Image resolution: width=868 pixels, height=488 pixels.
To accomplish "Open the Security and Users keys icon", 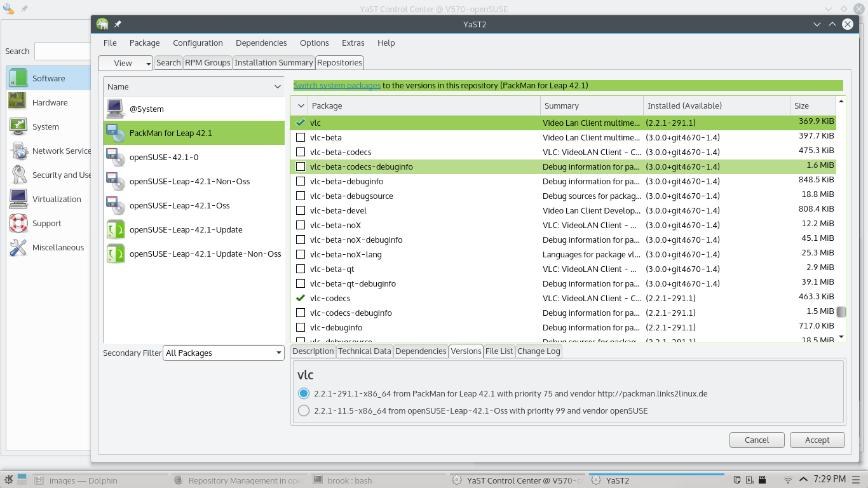I will click(19, 175).
